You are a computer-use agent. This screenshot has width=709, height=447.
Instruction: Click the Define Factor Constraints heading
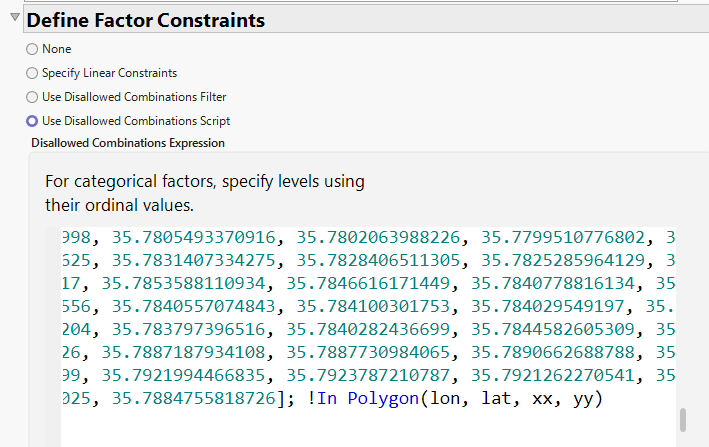pos(146,20)
